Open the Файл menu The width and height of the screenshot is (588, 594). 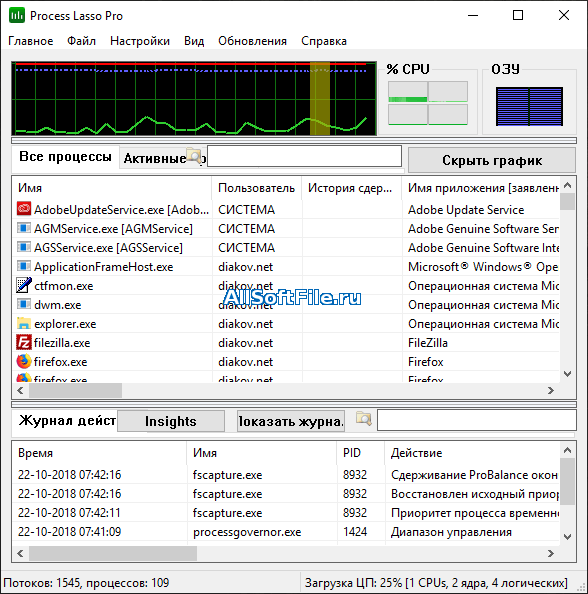[81, 41]
